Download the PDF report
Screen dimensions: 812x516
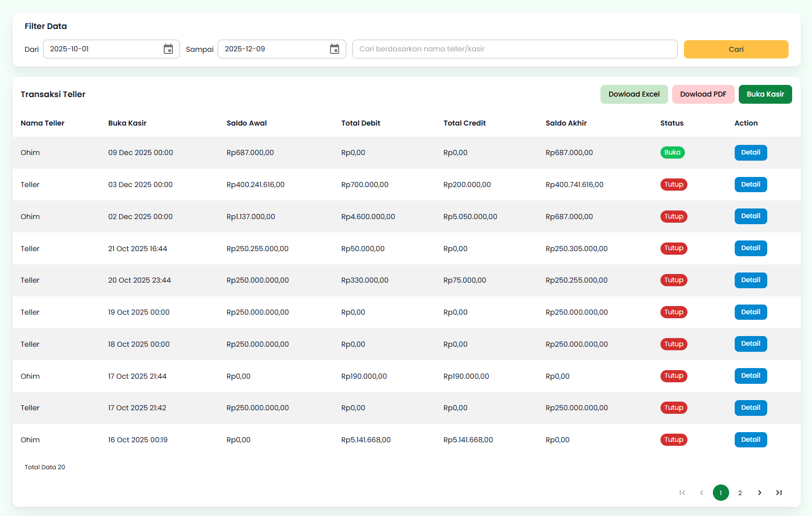(x=703, y=95)
